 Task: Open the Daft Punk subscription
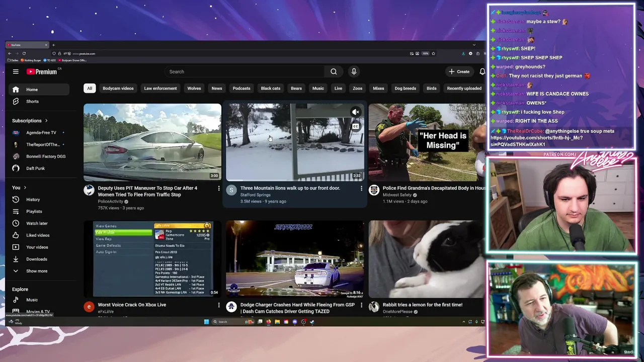[39, 168]
